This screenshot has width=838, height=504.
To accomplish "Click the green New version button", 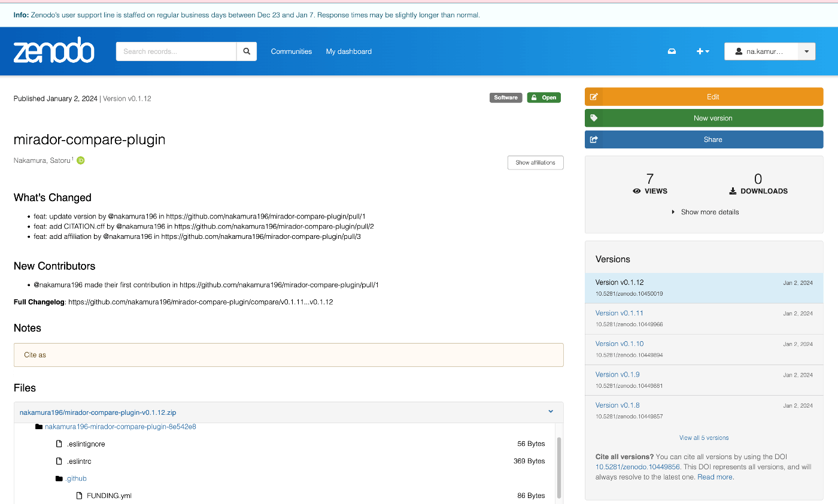I will 704,118.
